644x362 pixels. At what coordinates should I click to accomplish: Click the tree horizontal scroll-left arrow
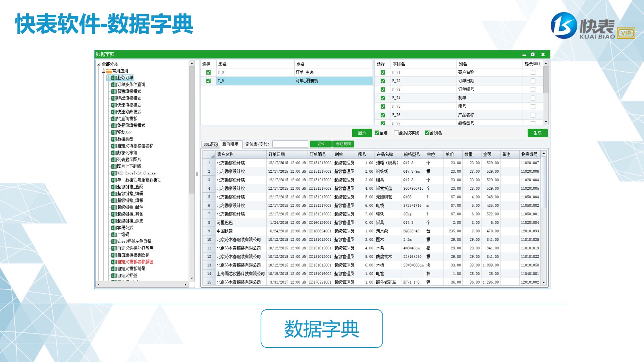click(x=99, y=285)
